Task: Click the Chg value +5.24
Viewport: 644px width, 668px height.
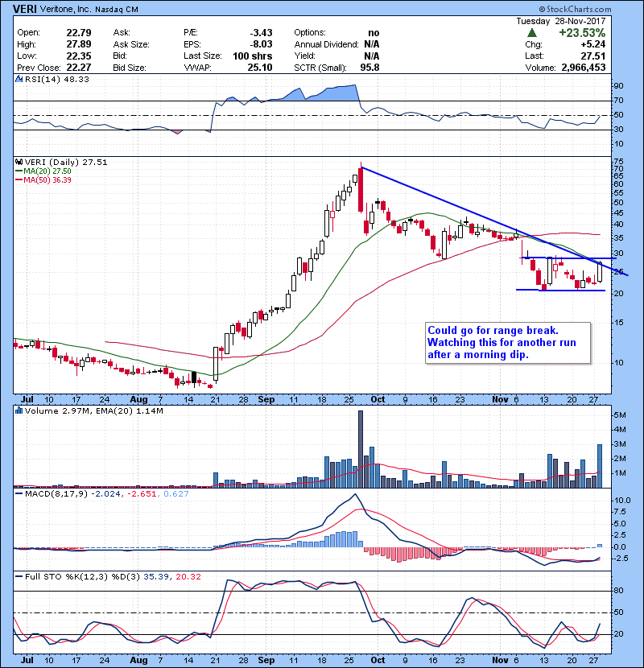Action: [x=592, y=44]
